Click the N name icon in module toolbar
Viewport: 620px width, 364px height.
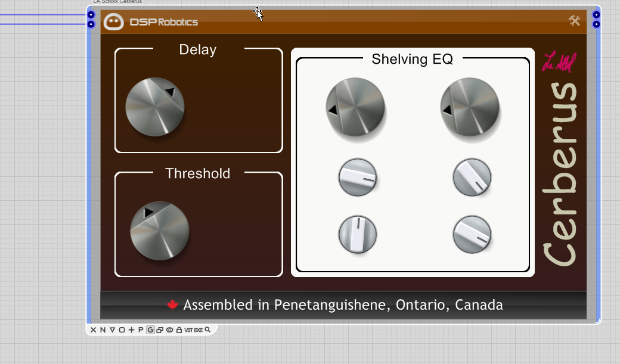coord(103,329)
